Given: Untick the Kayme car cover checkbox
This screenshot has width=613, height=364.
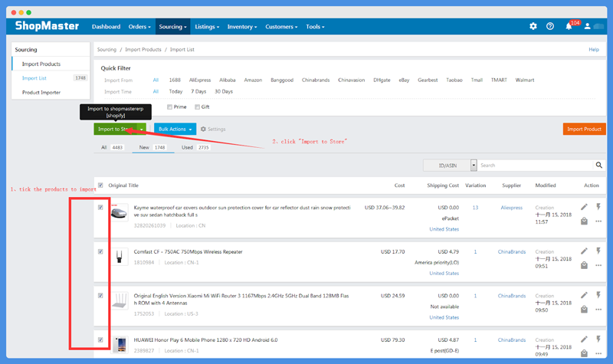Looking at the screenshot, I should point(100,208).
